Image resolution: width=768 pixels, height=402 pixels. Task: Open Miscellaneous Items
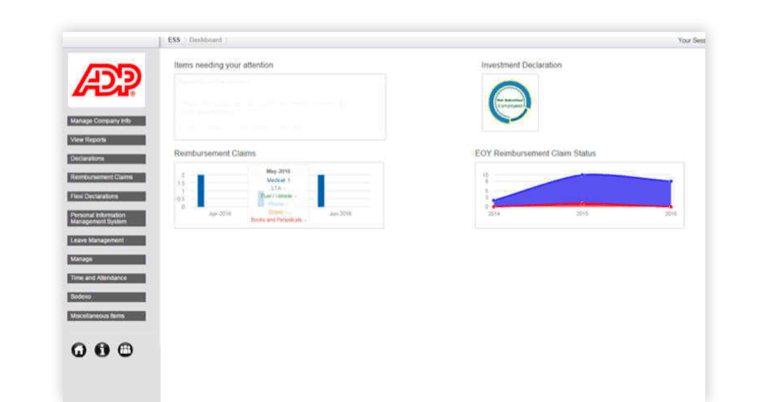[x=106, y=316]
